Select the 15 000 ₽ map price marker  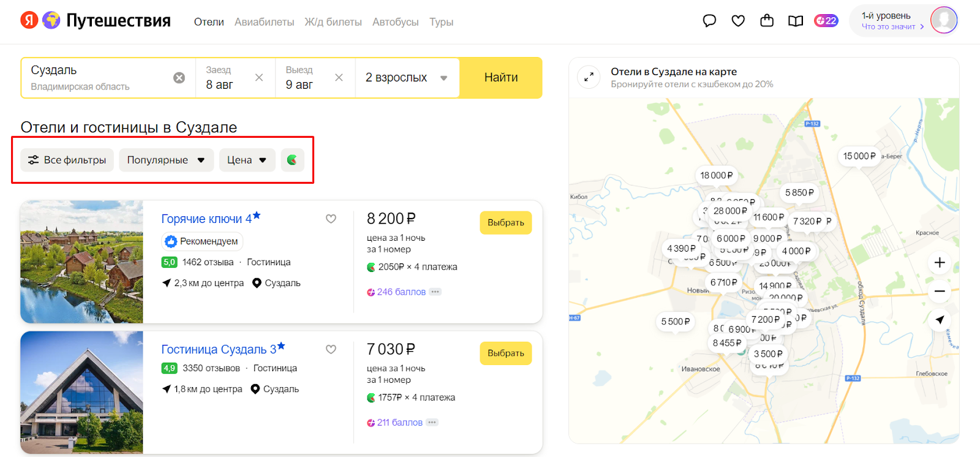pyautogui.click(x=859, y=156)
